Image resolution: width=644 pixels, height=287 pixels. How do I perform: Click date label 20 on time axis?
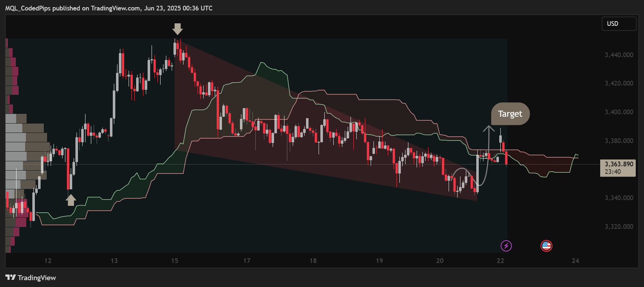(x=440, y=261)
